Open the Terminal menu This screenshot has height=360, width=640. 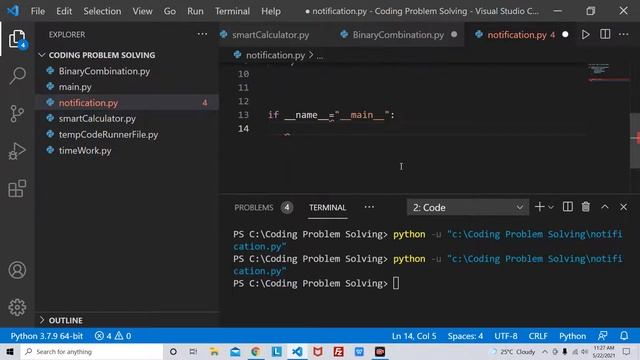coord(232,11)
